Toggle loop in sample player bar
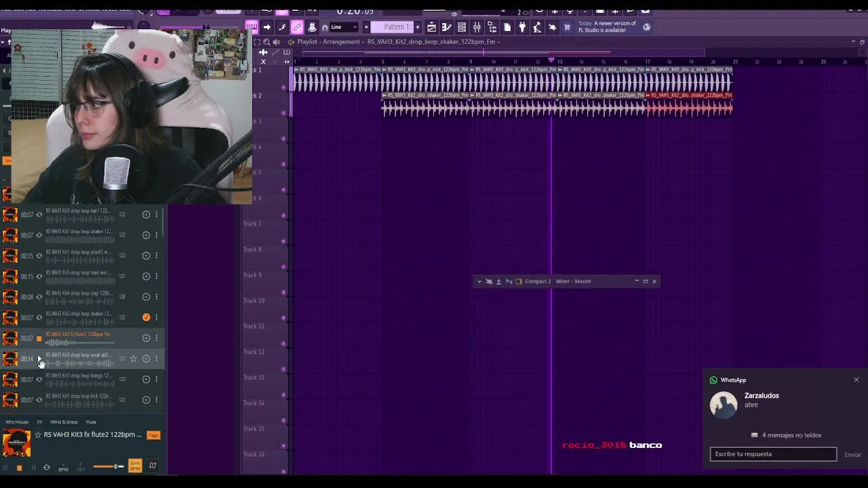This screenshot has height=488, width=868. click(46, 468)
